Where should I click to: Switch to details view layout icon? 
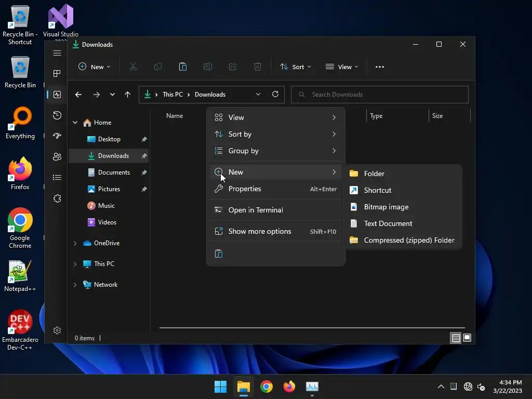coord(456,338)
